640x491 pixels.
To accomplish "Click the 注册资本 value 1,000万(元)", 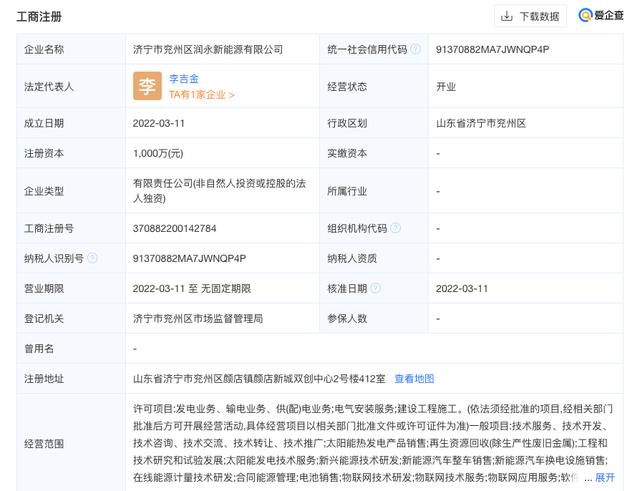I will (x=158, y=153).
